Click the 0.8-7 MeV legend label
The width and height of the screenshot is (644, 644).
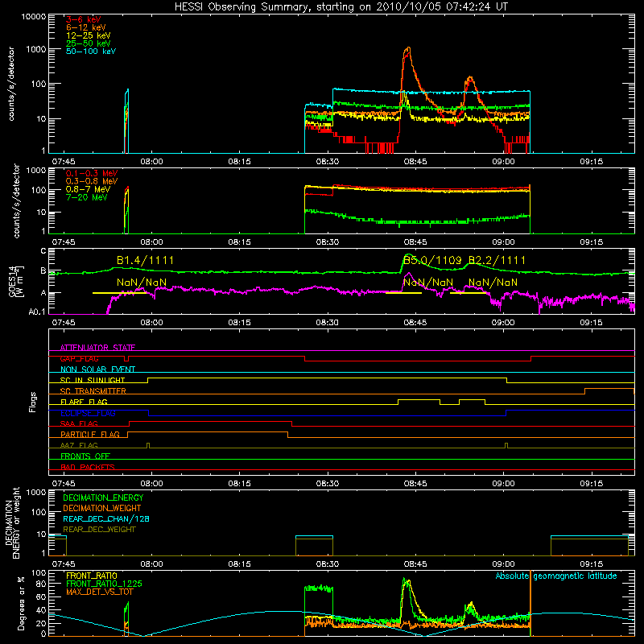[88, 189]
